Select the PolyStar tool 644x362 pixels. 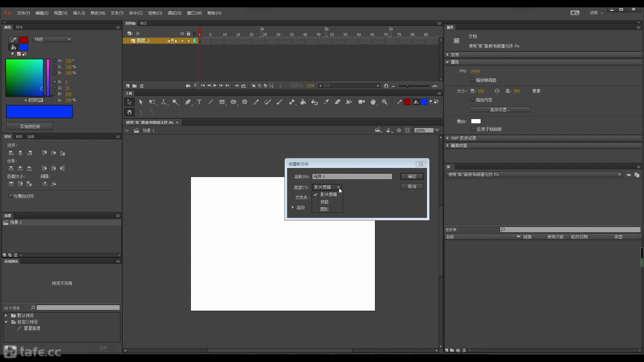pos(245,102)
